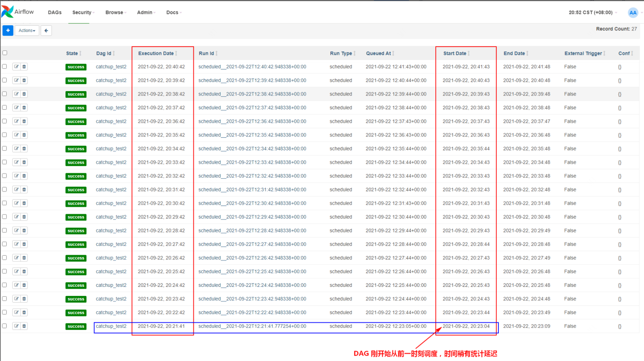Check the row with execution 20:25:42
Image resolution: width=644 pixels, height=361 pixels.
pos(5,271)
